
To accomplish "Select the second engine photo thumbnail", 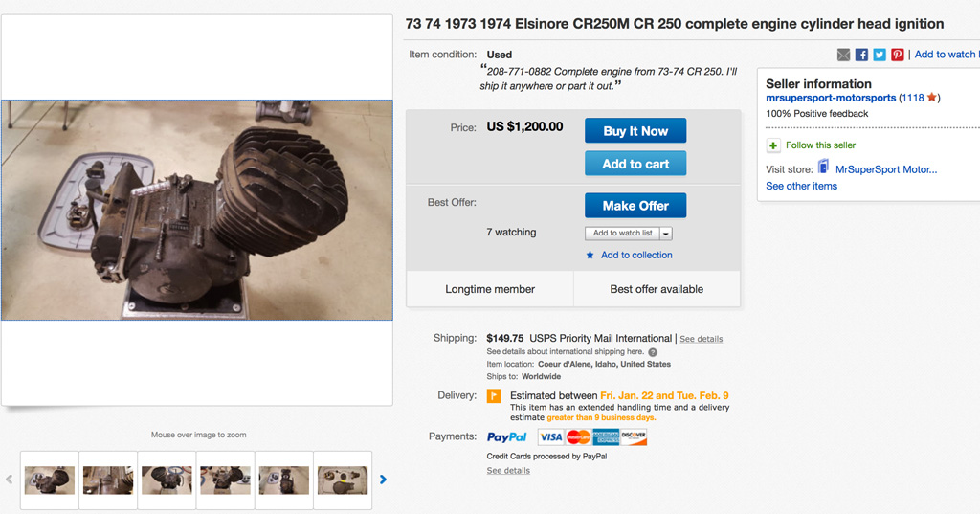I will pyautogui.click(x=108, y=480).
